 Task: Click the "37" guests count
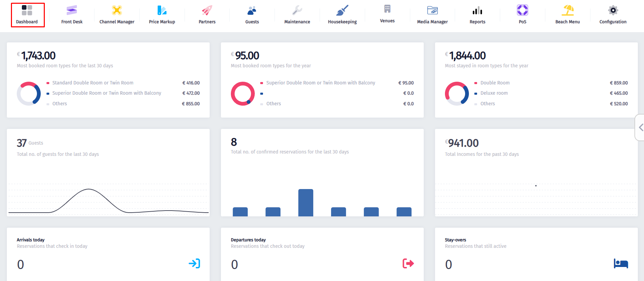22,143
